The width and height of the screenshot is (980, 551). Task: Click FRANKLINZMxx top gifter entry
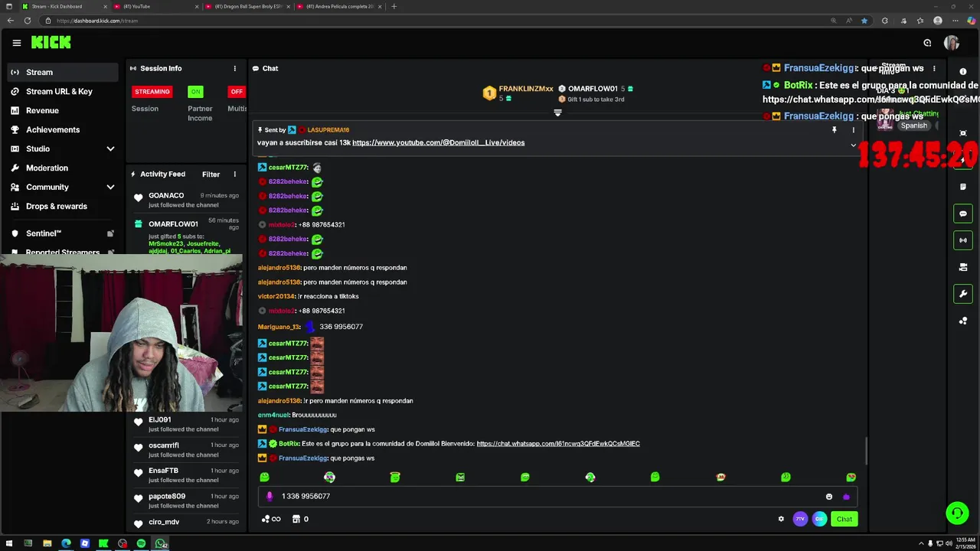518,93
